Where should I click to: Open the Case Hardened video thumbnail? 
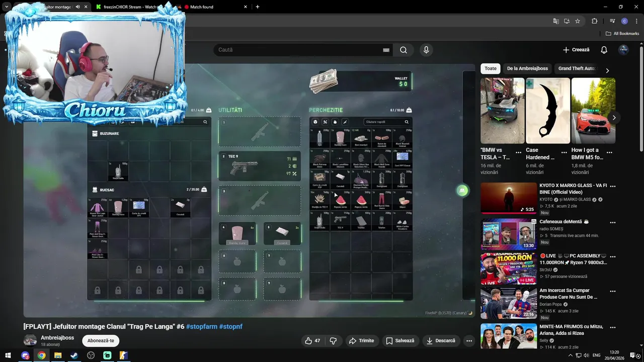(x=548, y=111)
